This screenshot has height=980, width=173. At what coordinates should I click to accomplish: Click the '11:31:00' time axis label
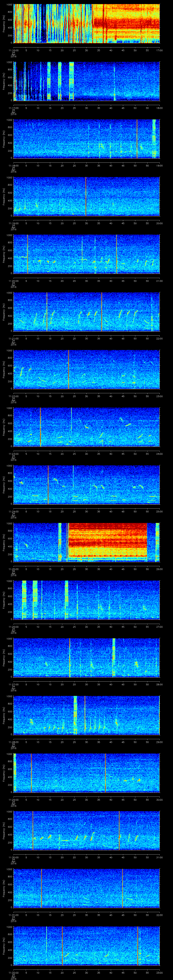click(14, 915)
